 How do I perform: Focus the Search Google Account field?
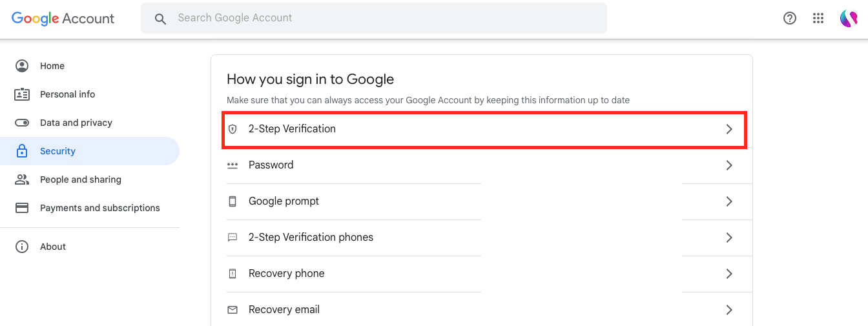tap(374, 18)
